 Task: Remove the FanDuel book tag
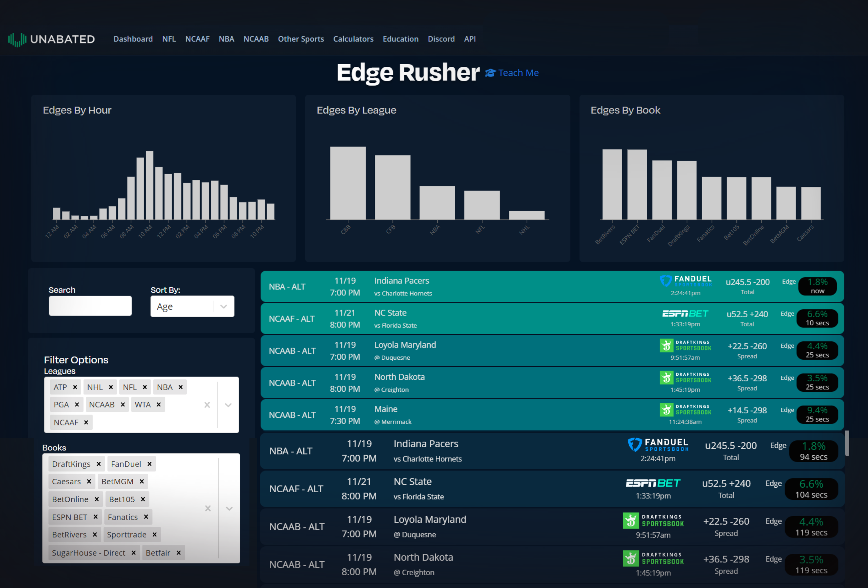(149, 464)
